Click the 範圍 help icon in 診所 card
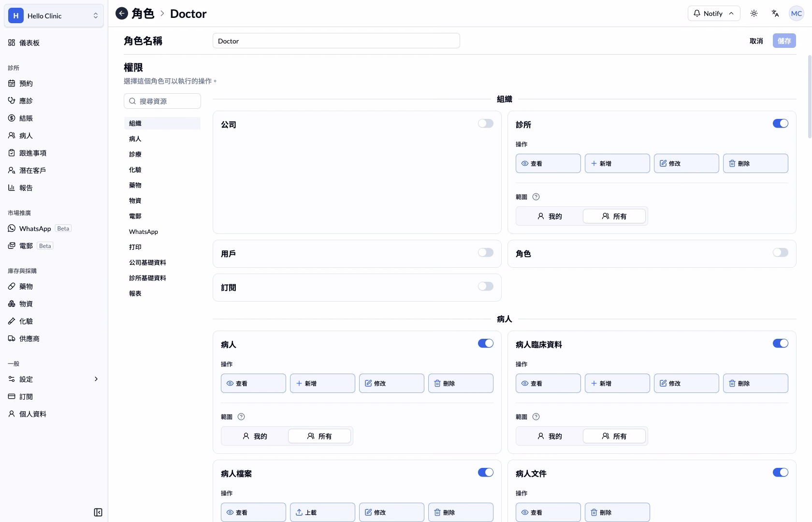This screenshot has width=812, height=522. point(536,197)
